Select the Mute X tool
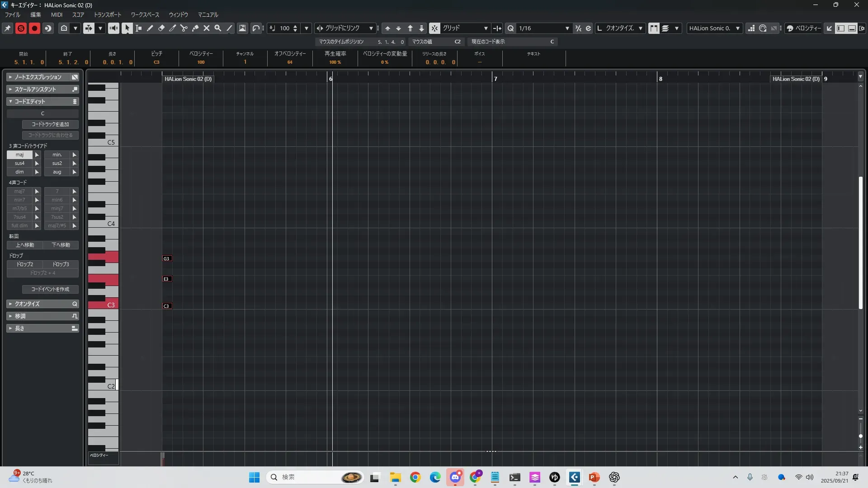The width and height of the screenshot is (868, 488). (207, 28)
